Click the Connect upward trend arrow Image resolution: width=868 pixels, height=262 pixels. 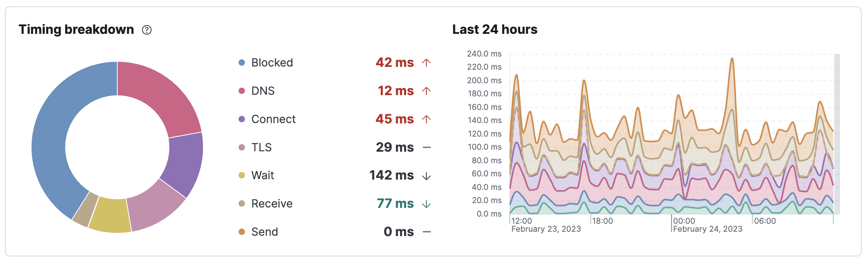tap(426, 119)
